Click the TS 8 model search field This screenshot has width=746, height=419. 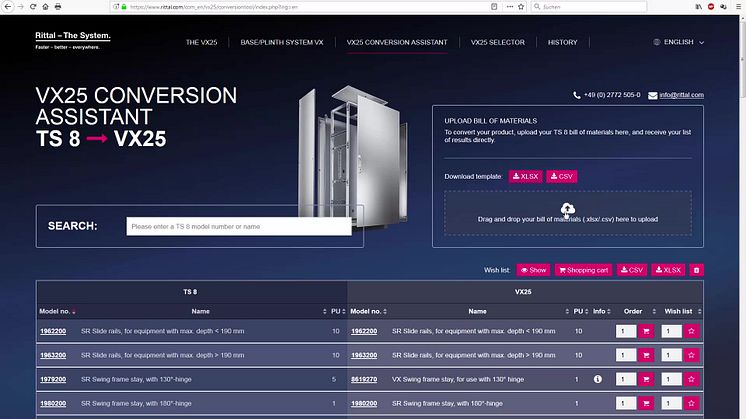(239, 226)
